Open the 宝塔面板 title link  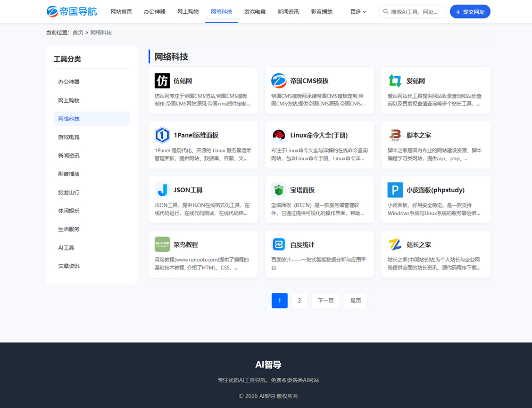(x=302, y=190)
